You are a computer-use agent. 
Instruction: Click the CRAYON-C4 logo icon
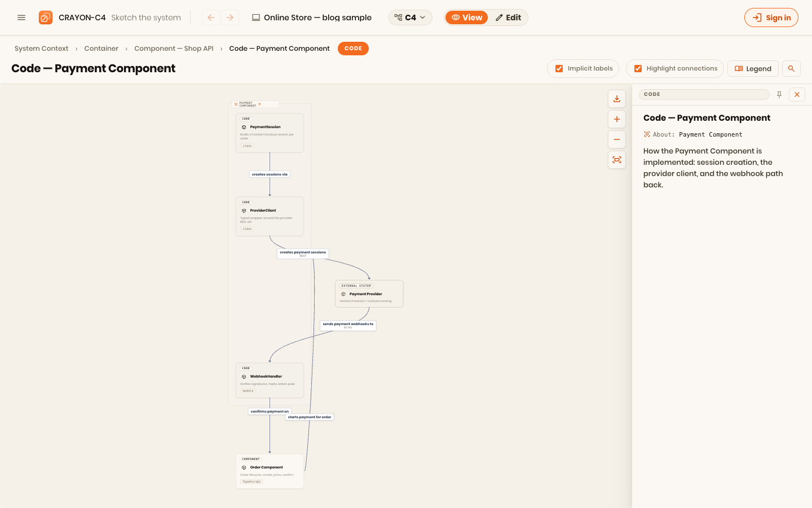pos(46,17)
